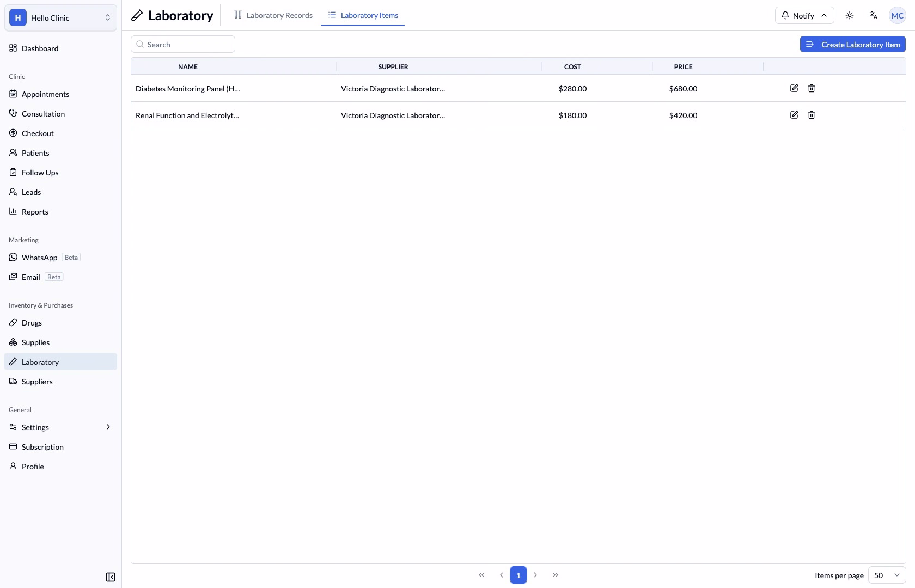Open the MC user avatar menu

click(x=898, y=15)
